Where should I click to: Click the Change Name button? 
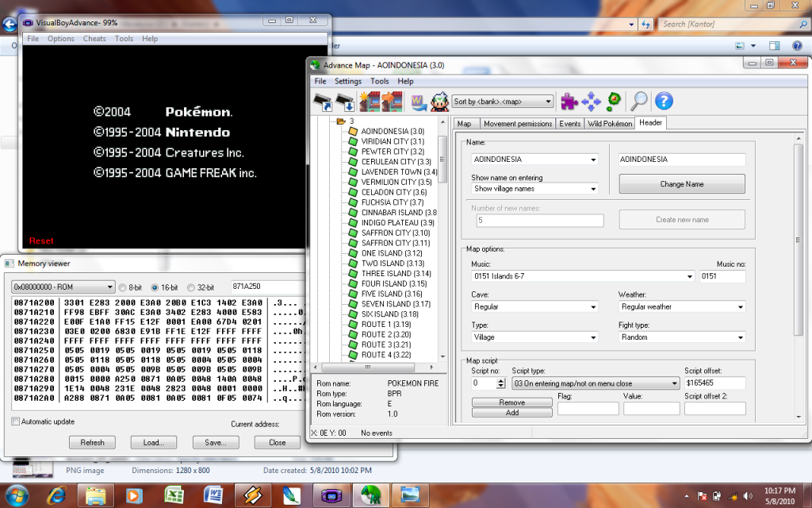click(682, 184)
